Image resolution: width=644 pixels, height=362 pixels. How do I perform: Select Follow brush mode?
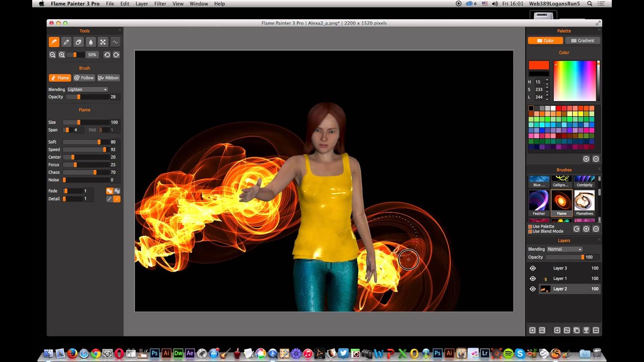coord(84,78)
